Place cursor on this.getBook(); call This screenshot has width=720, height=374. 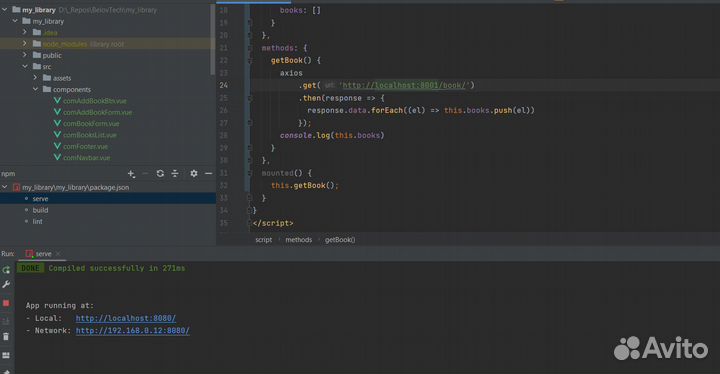(x=305, y=186)
